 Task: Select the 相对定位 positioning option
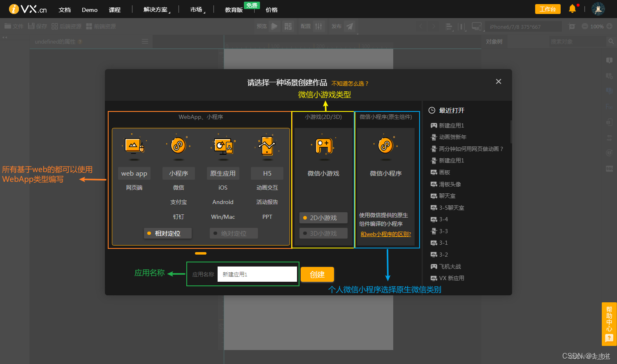coord(167,233)
